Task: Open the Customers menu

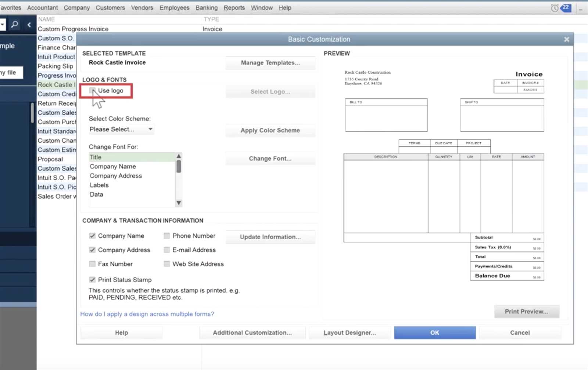Action: tap(110, 8)
